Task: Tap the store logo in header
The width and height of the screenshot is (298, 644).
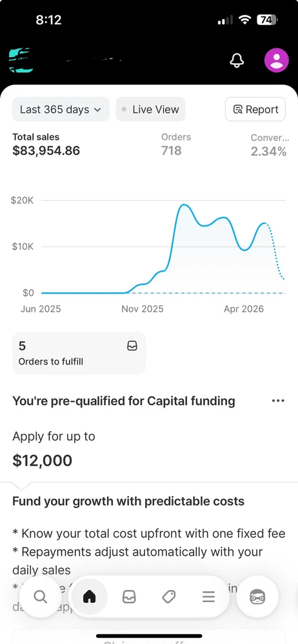Action: pyautogui.click(x=21, y=60)
